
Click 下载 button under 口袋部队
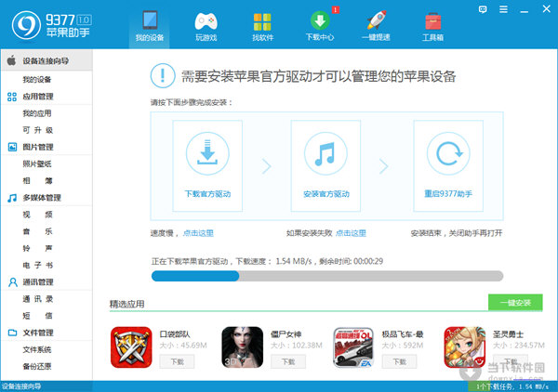178,361
